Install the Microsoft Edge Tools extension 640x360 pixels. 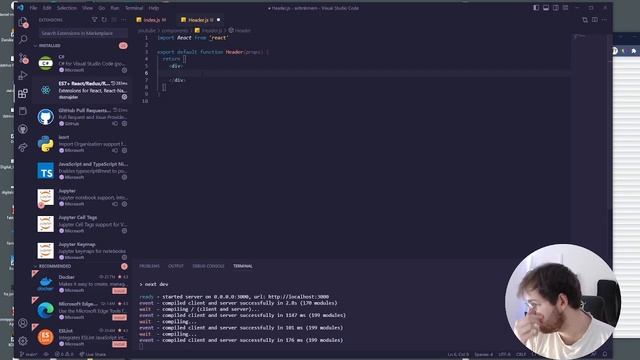coord(120,318)
